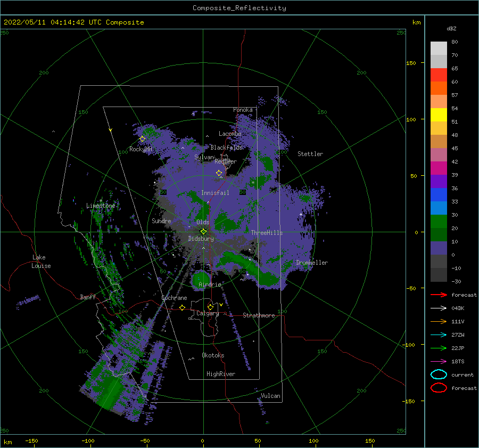This screenshot has width=479, height=448.
Task: Click the Strathmore city label
Action: tap(259, 315)
